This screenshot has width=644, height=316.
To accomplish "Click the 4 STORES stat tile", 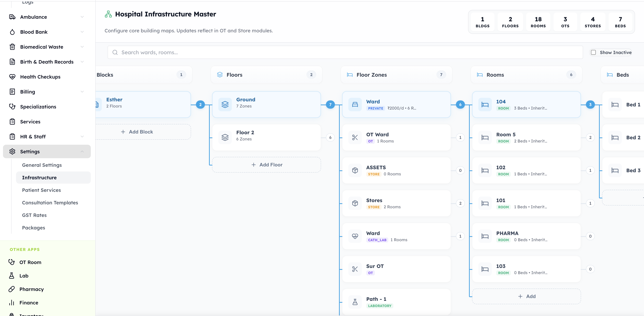I will click(x=593, y=22).
